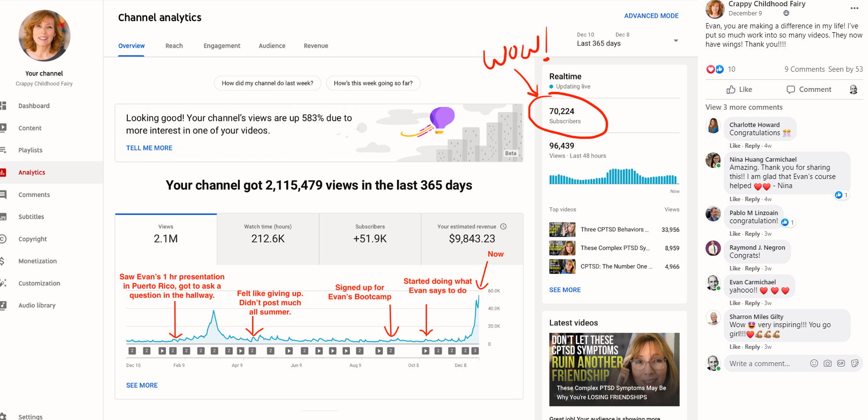
Task: Select the Watch time (hours) metric card
Action: point(268,239)
